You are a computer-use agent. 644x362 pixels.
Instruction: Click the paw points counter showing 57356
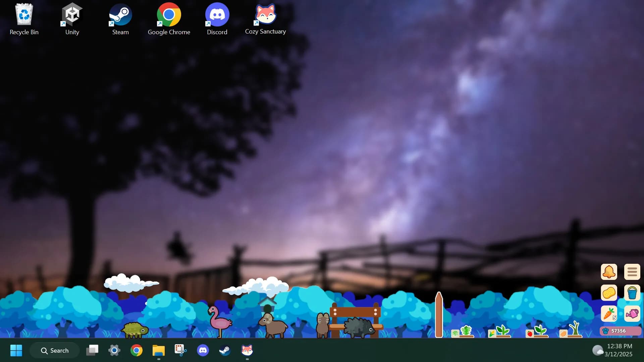[x=621, y=331]
